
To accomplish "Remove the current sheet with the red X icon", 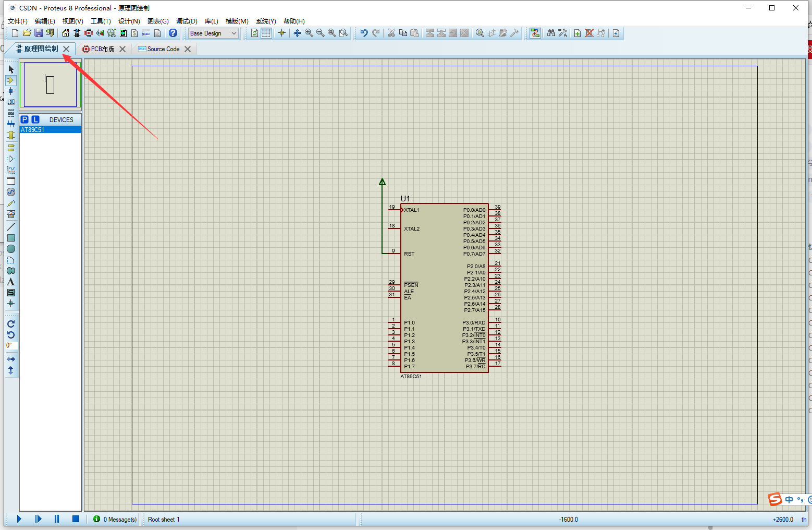I will 589,33.
